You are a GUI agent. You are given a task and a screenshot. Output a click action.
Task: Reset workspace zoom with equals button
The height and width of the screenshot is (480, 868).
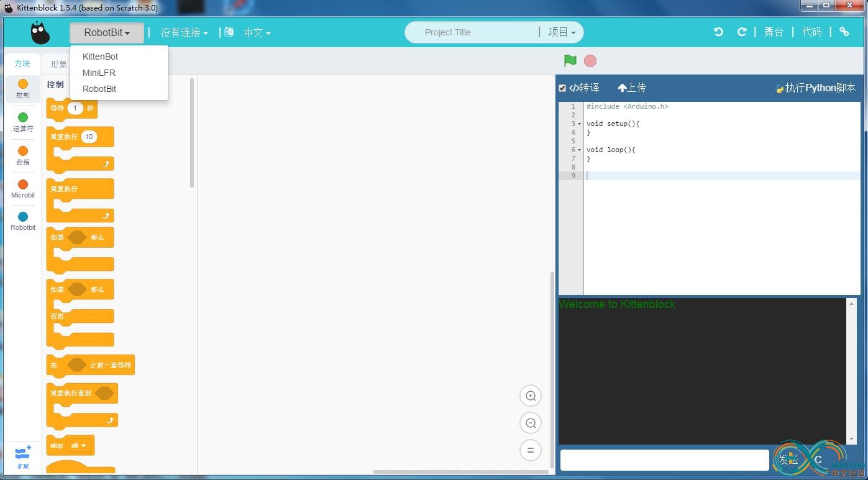pos(531,450)
